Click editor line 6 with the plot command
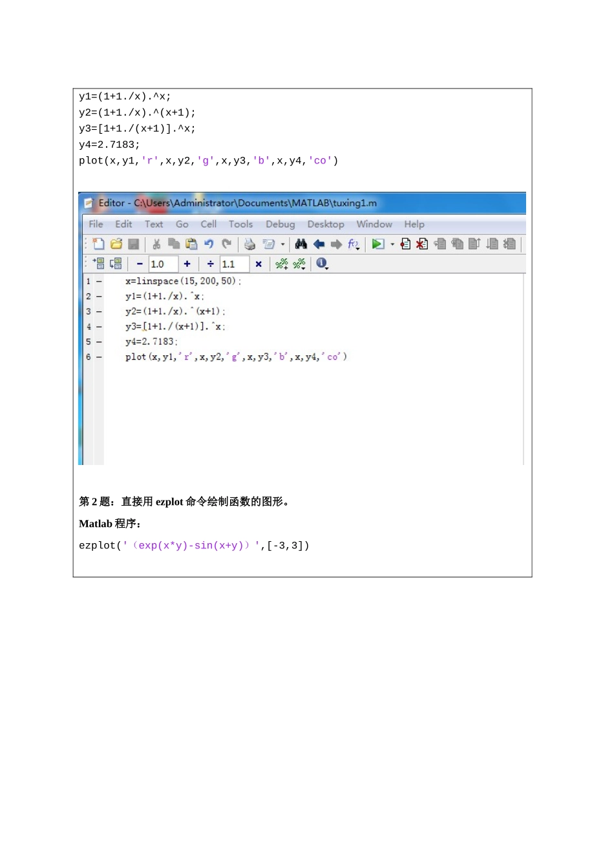Viewport: 614px width, 868px height. click(236, 357)
